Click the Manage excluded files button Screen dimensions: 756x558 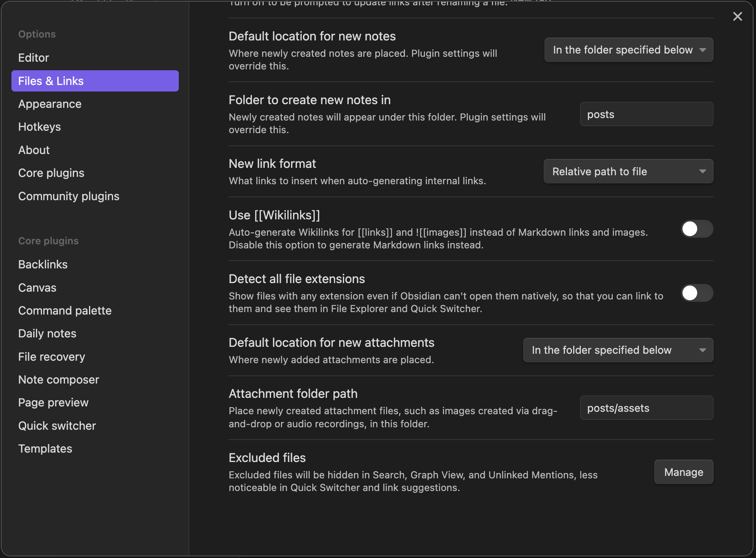click(683, 472)
